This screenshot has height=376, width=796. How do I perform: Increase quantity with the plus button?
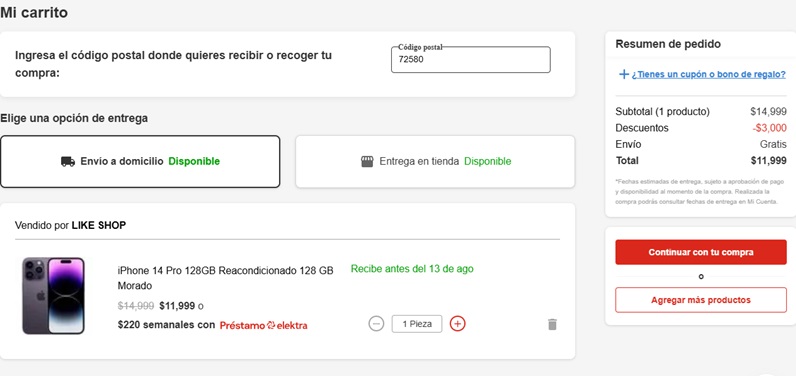457,323
